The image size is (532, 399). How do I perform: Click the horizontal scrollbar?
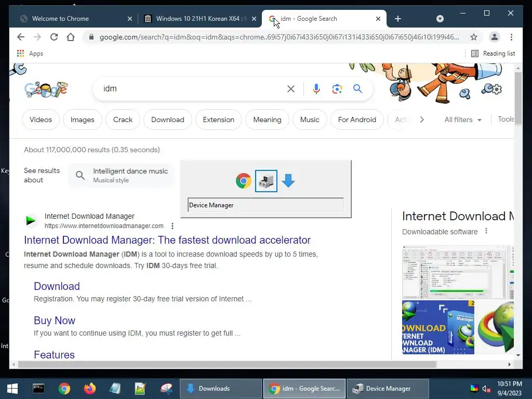[x=227, y=364]
